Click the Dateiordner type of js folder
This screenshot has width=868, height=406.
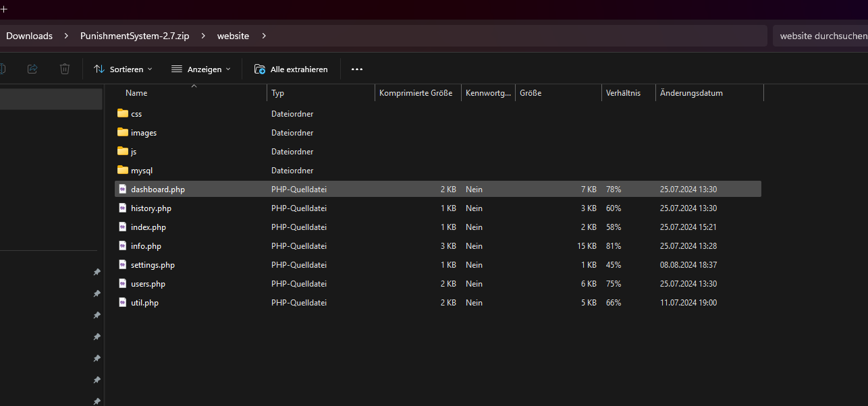[x=292, y=152]
